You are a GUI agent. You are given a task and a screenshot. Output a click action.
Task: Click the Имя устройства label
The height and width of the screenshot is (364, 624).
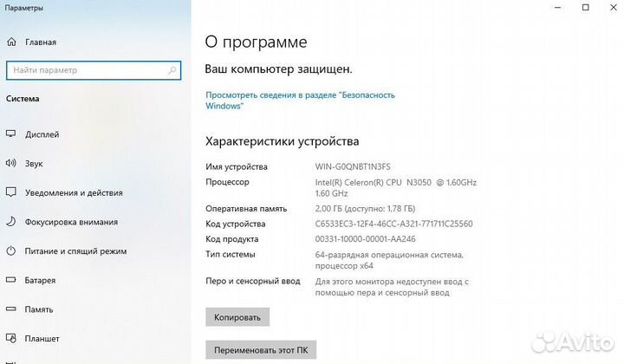pos(237,166)
